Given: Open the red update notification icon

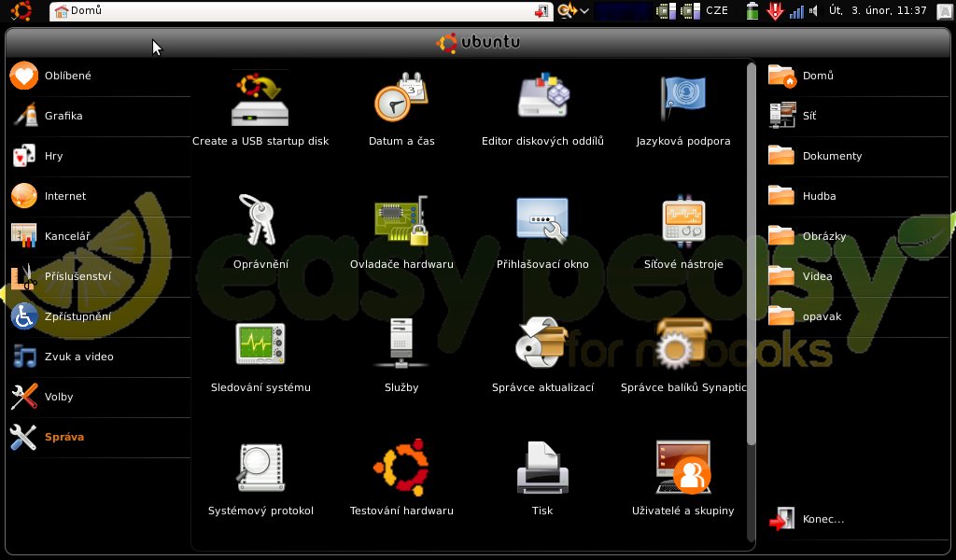Looking at the screenshot, I should click(x=775, y=11).
